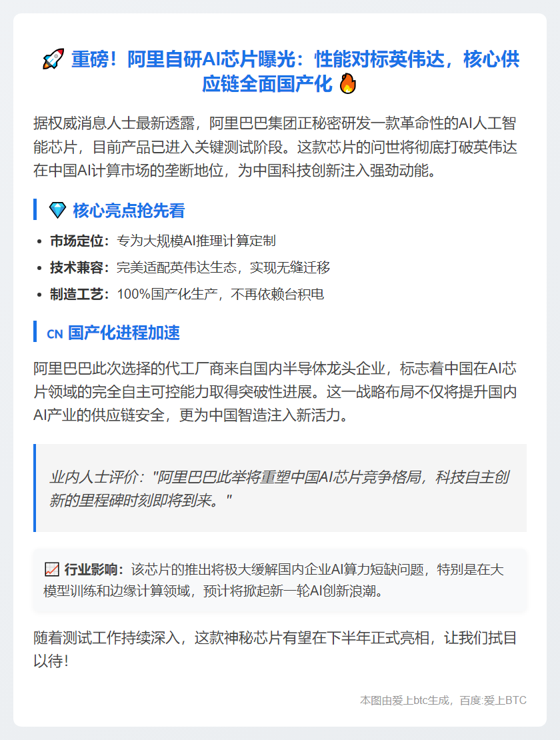Click the bullet label 制造工艺
The height and width of the screenshot is (740, 560).
[77, 295]
